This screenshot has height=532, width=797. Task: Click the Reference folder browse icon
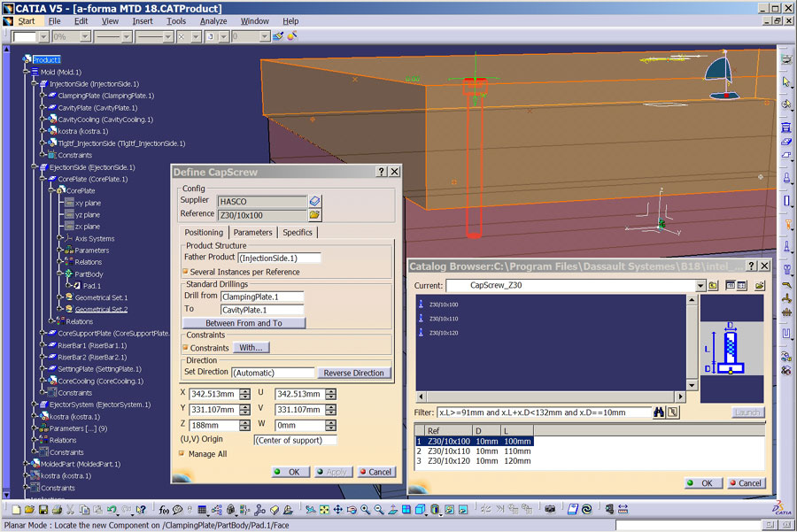(314, 215)
